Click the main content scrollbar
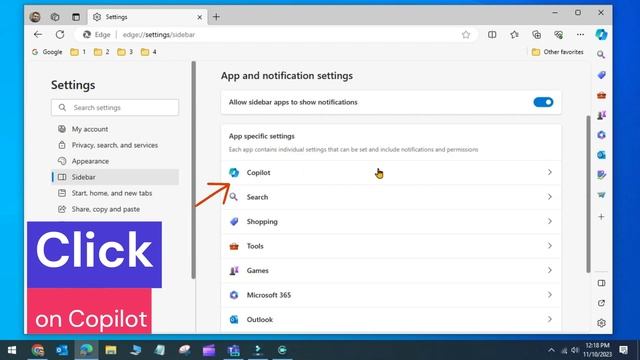This screenshot has height=360, width=640. [x=588, y=194]
